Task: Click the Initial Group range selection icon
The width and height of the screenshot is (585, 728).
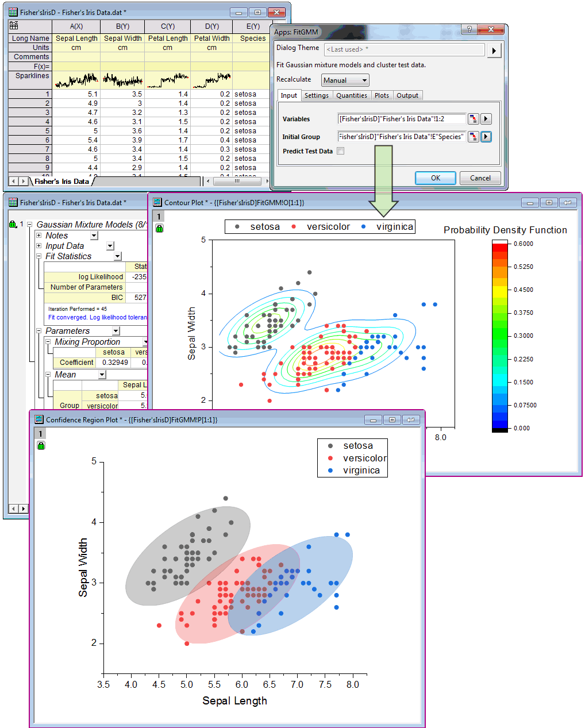Action: tap(473, 137)
